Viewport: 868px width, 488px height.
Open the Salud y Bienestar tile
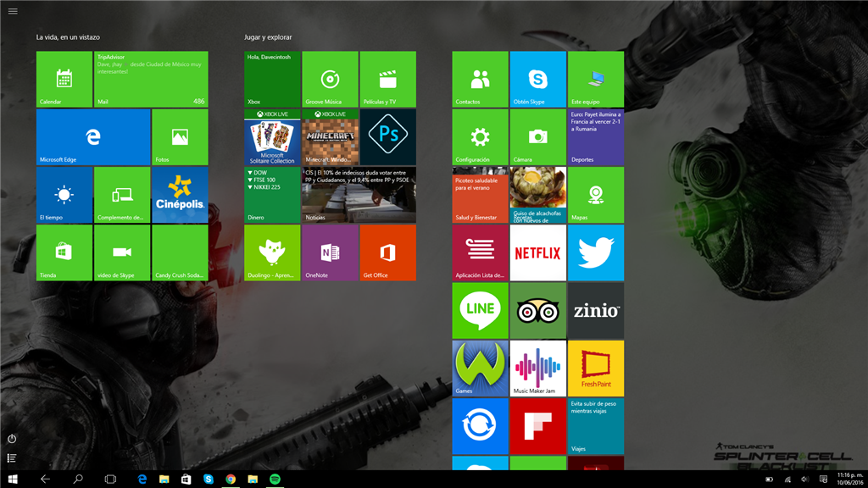tap(480, 195)
